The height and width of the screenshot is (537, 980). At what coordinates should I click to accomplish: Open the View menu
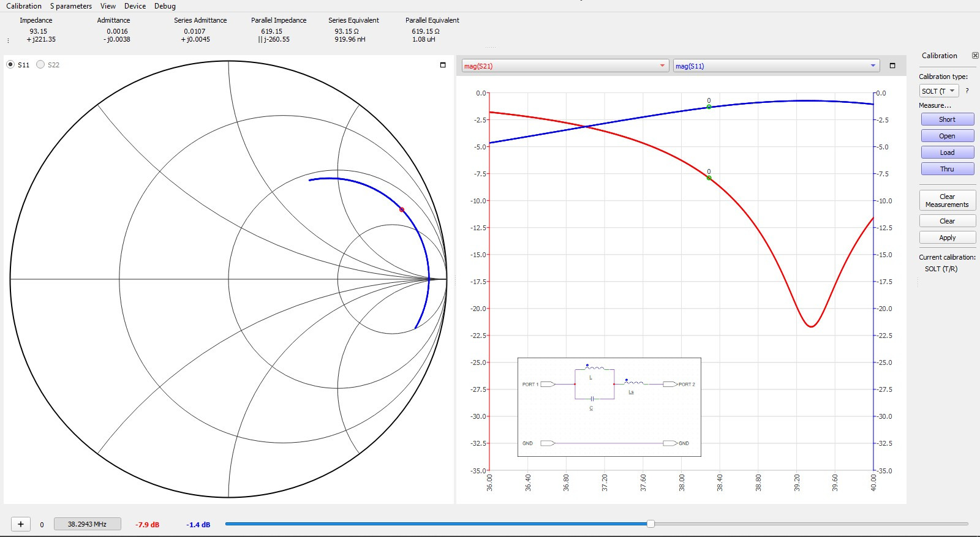coord(108,6)
